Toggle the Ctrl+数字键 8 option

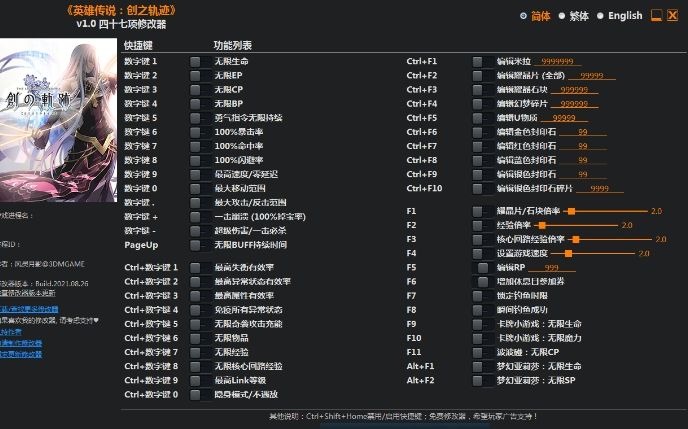point(200,366)
